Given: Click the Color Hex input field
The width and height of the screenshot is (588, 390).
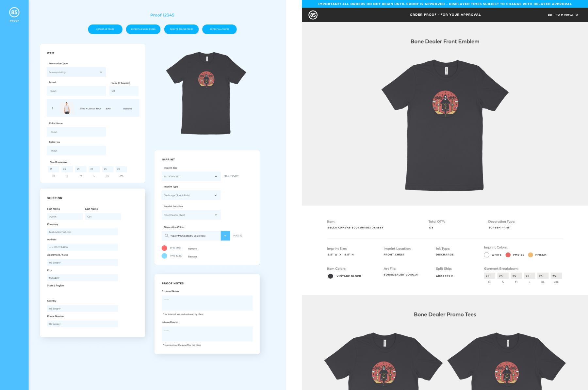Looking at the screenshot, I should click(76, 151).
